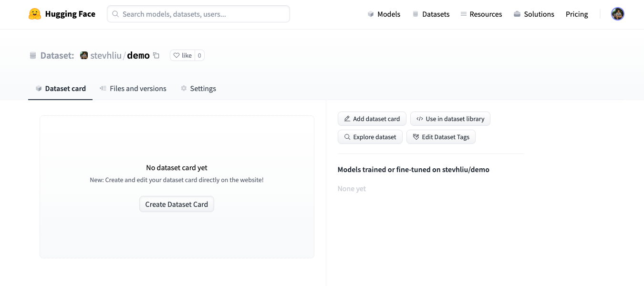Open the Pricing page
Screen dimensions: 644x286
click(577, 14)
